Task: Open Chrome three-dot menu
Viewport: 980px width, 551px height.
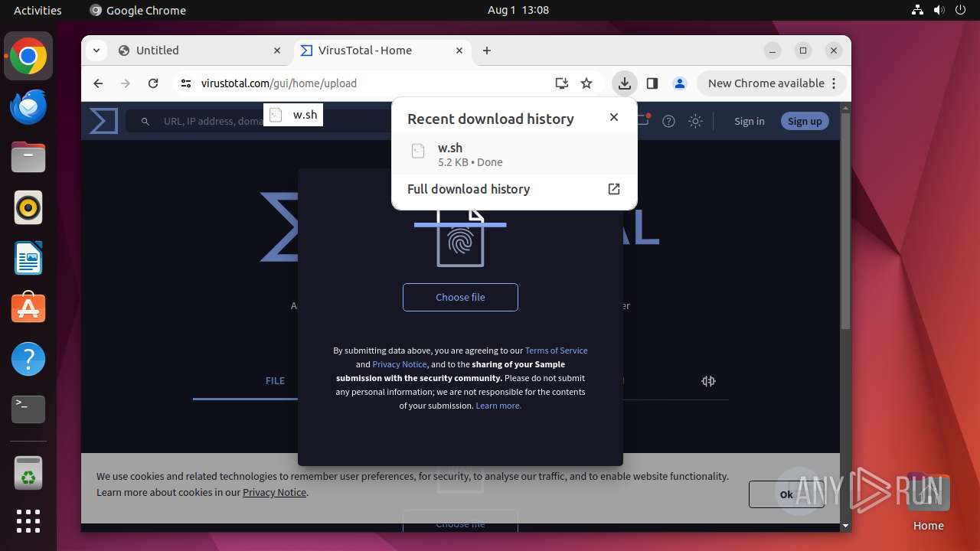Action: point(835,83)
